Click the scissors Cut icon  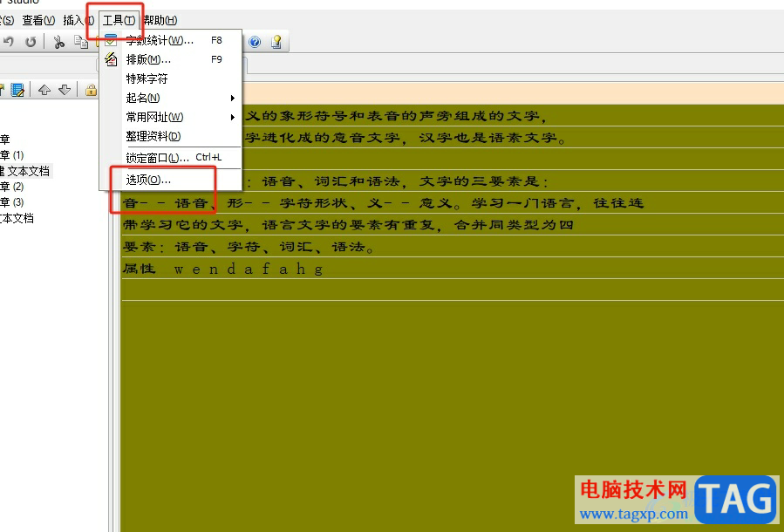(59, 42)
